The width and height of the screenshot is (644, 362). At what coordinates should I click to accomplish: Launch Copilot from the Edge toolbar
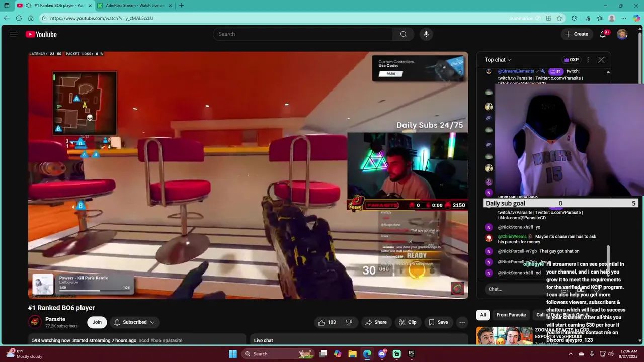(x=636, y=18)
